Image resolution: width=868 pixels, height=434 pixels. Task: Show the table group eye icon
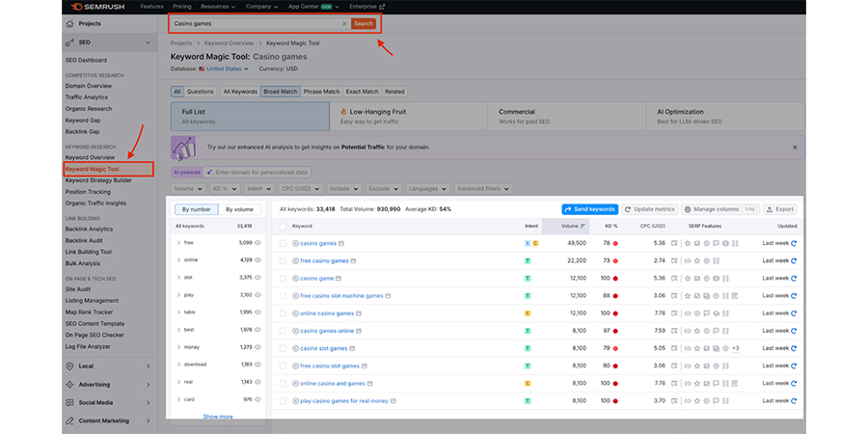258,312
